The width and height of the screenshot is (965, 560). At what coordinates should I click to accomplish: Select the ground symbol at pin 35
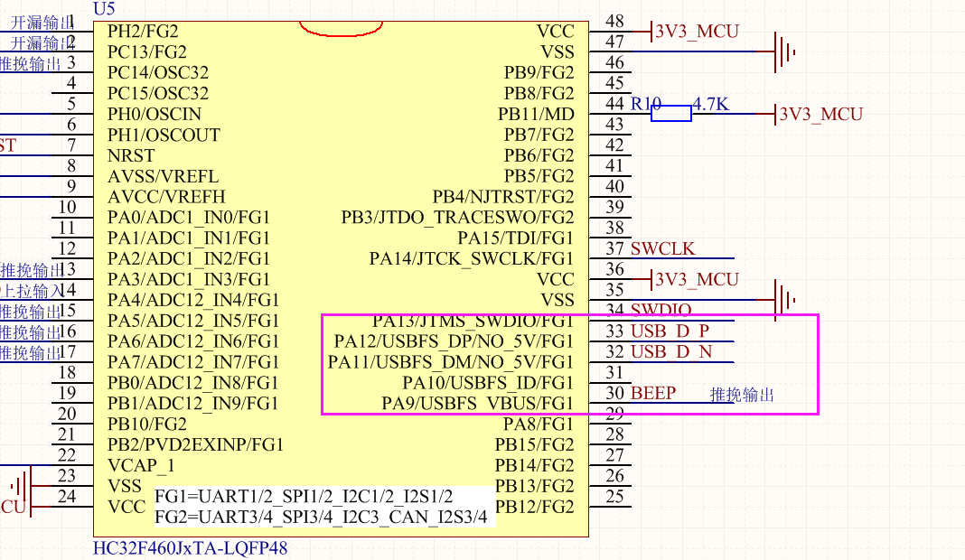point(784,300)
